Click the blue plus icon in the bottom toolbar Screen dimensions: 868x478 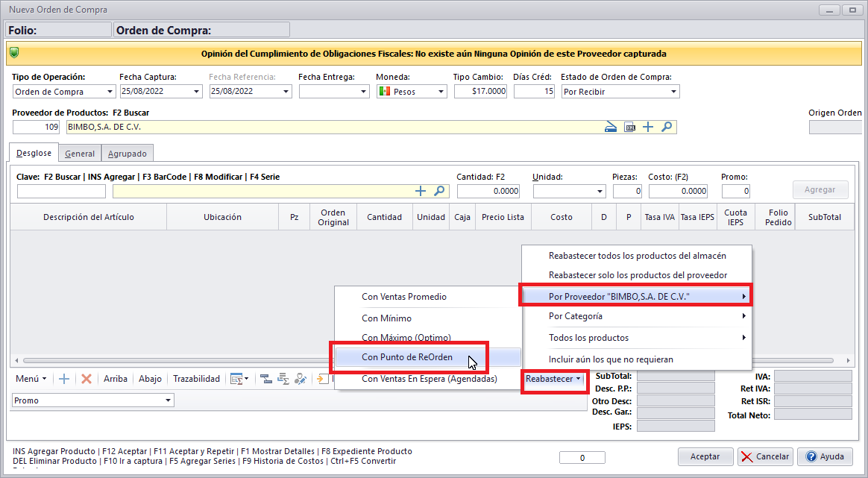pyautogui.click(x=64, y=379)
